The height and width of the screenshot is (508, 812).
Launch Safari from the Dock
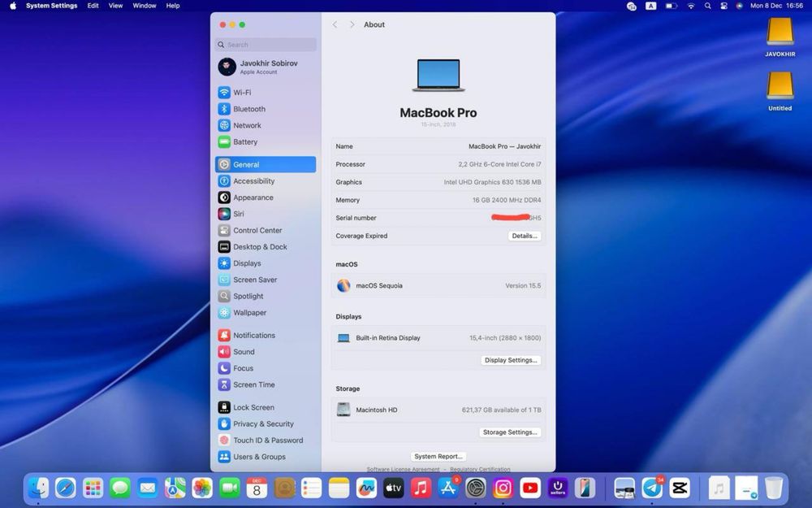(x=66, y=488)
